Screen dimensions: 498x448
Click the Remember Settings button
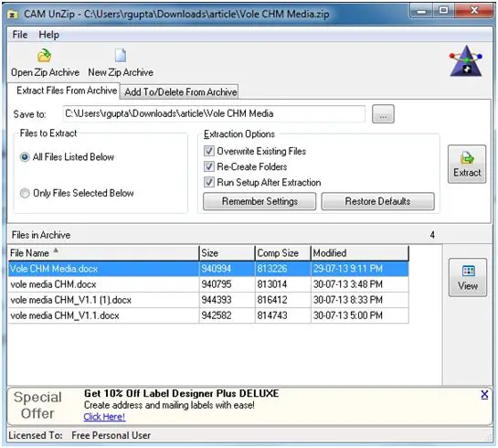[260, 201]
